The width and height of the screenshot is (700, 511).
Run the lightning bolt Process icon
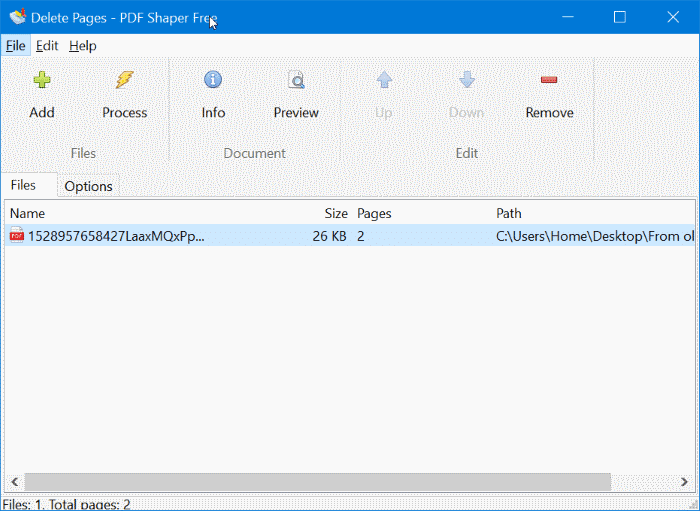125,80
